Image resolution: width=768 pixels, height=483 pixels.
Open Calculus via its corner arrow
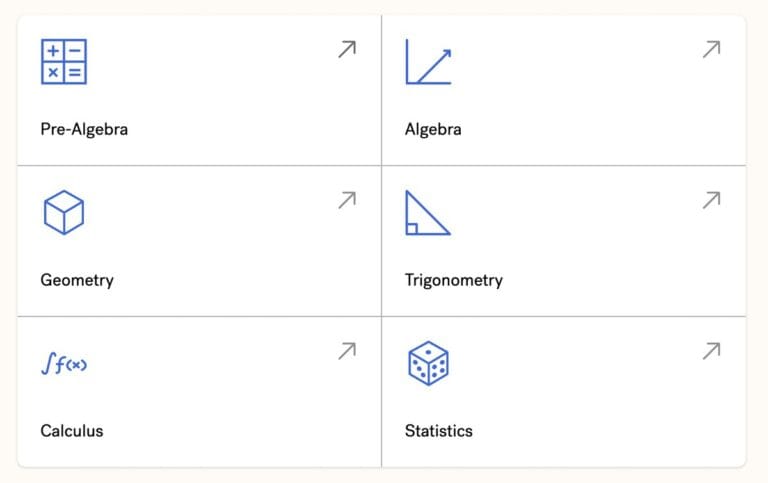pyautogui.click(x=347, y=351)
